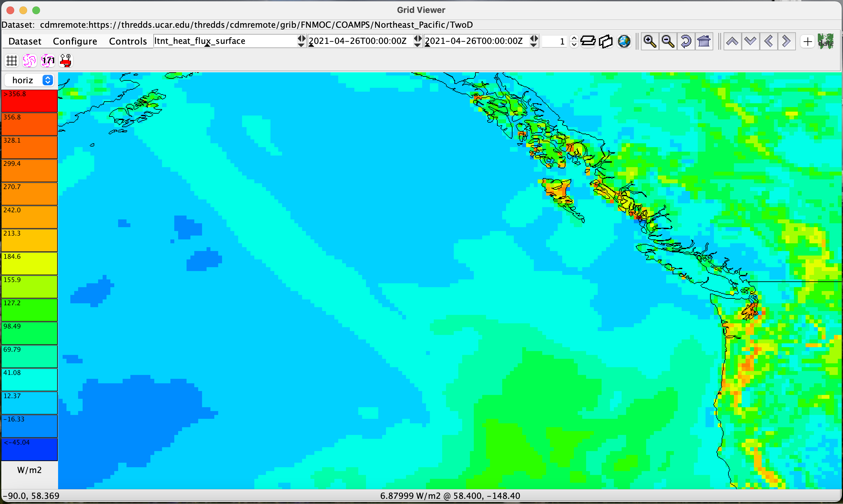Click the zoom in magnifier icon
Viewport: 843px width, 504px height.
[649, 41]
